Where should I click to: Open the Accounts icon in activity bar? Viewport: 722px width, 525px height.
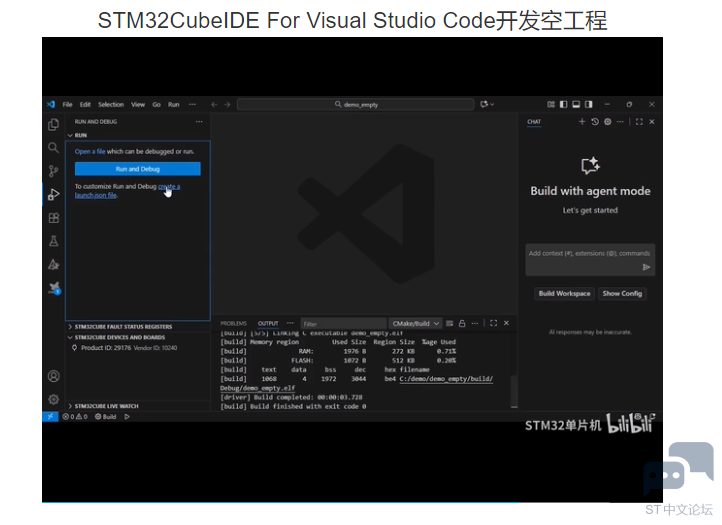53,376
